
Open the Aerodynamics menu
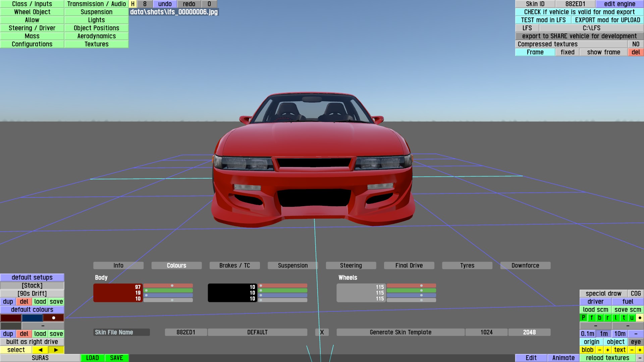96,36
